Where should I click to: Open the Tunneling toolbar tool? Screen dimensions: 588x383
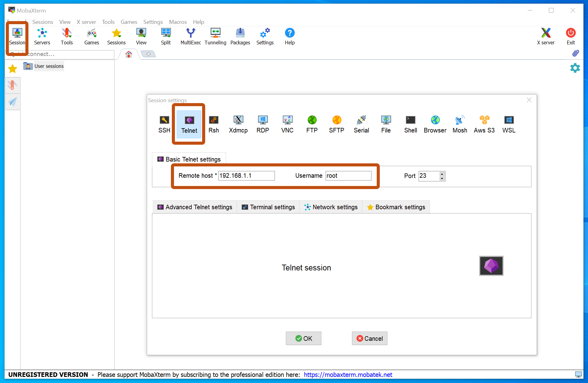tap(215, 36)
